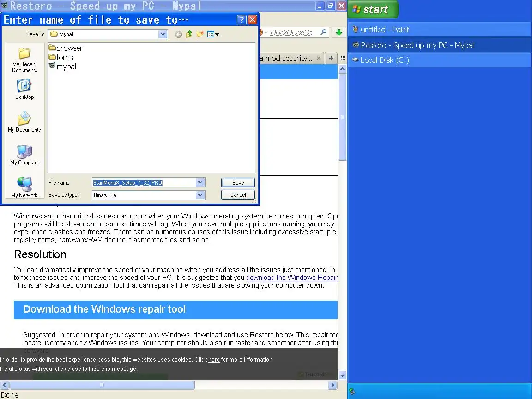532x399 pixels.
Task: Expand the File name dropdown arrow
Action: [x=200, y=182]
